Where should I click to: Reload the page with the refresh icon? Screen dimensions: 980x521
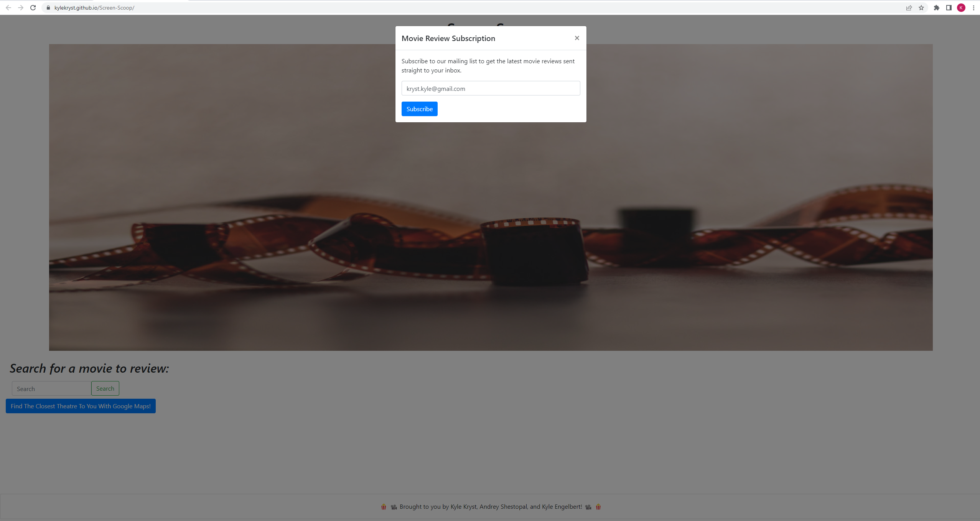(33, 8)
